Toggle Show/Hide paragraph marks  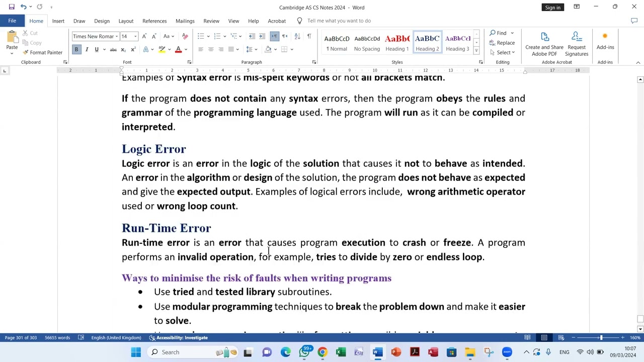click(309, 36)
